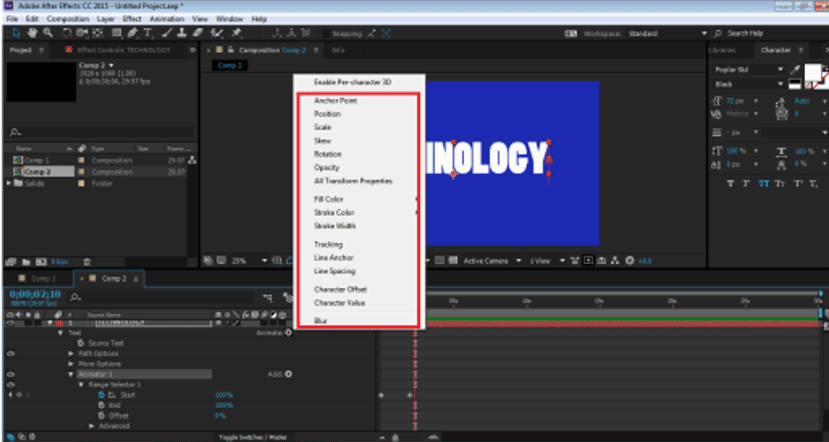Click the Animate circular arrow button
Image resolution: width=829 pixels, height=442 pixels.
[x=288, y=333]
